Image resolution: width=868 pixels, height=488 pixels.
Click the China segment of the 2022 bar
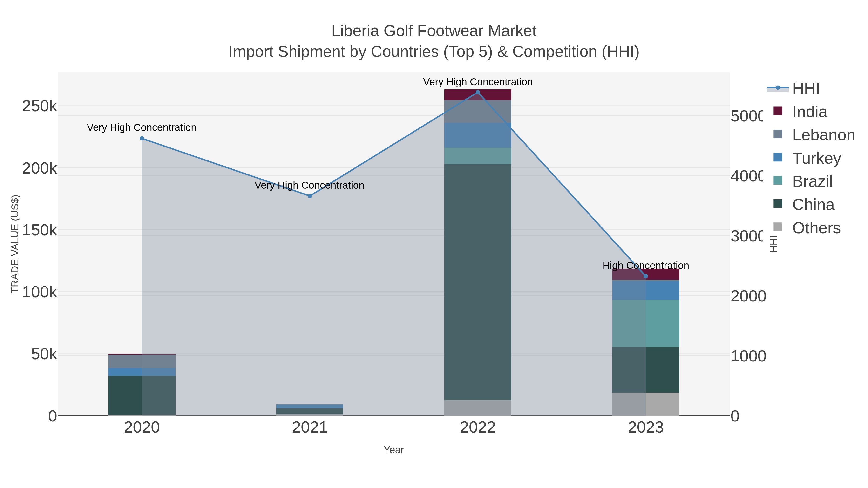[x=478, y=282]
